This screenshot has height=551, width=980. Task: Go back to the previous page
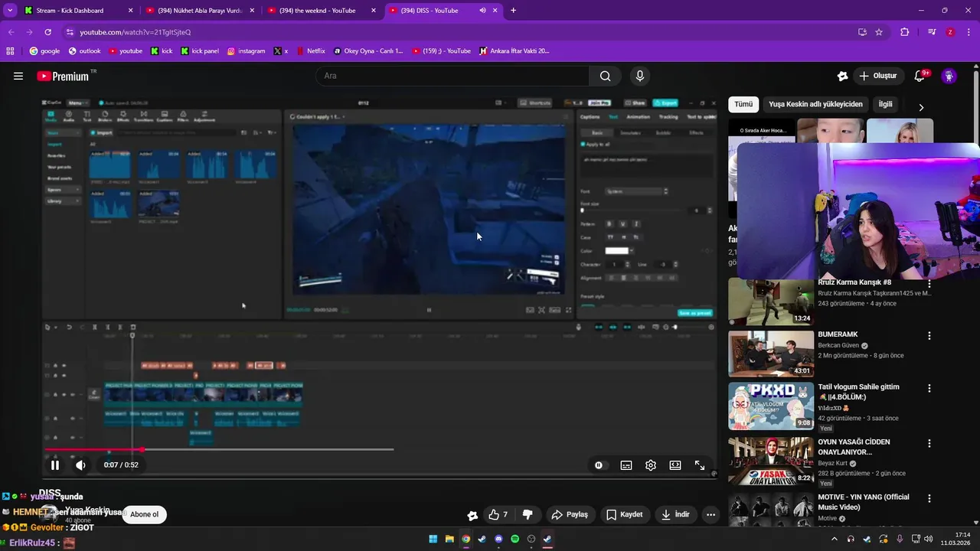click(11, 32)
